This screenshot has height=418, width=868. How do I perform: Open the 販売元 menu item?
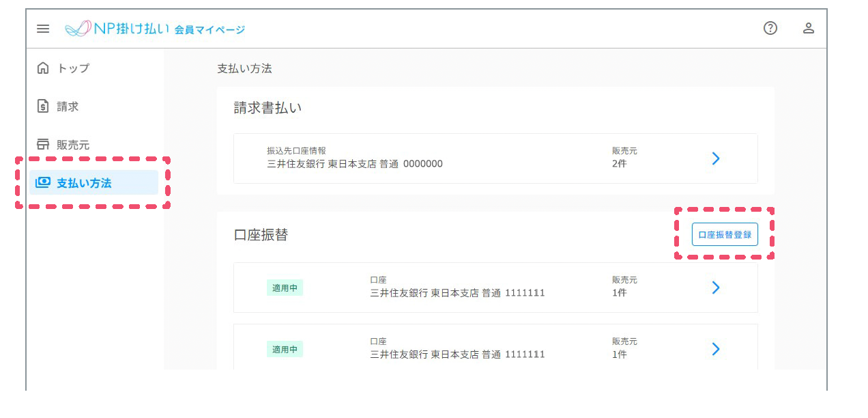point(73,145)
